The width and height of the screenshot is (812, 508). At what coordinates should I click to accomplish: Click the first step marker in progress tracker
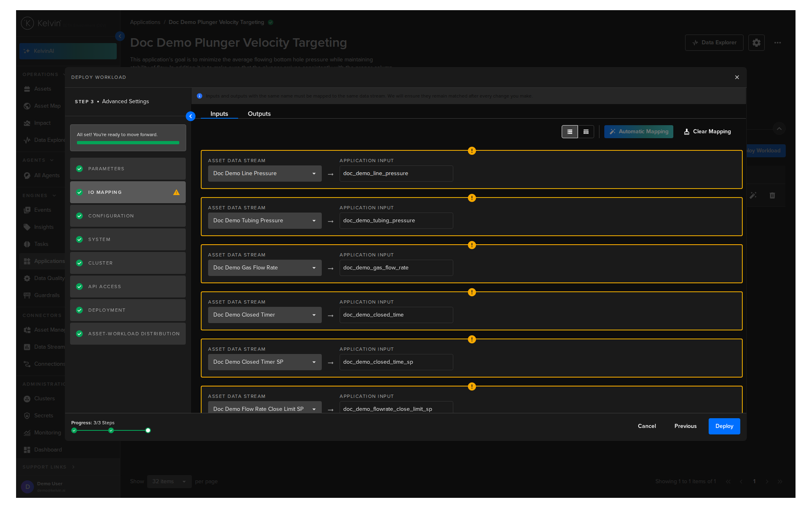pos(74,431)
